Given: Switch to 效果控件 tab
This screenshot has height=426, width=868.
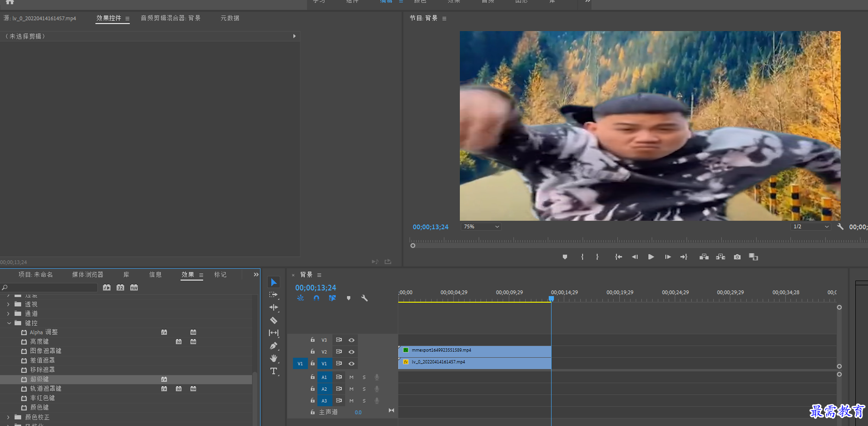Looking at the screenshot, I should point(109,18).
